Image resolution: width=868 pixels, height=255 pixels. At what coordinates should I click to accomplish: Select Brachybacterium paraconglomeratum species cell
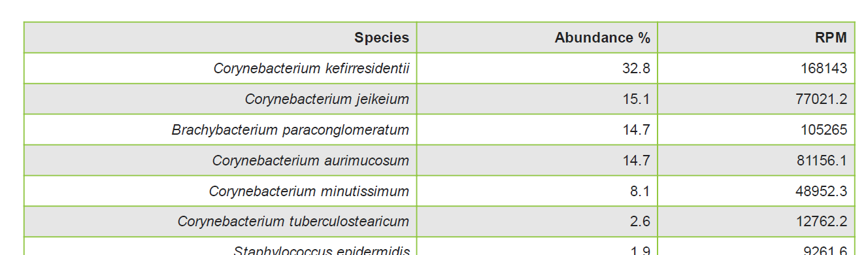(x=220, y=129)
